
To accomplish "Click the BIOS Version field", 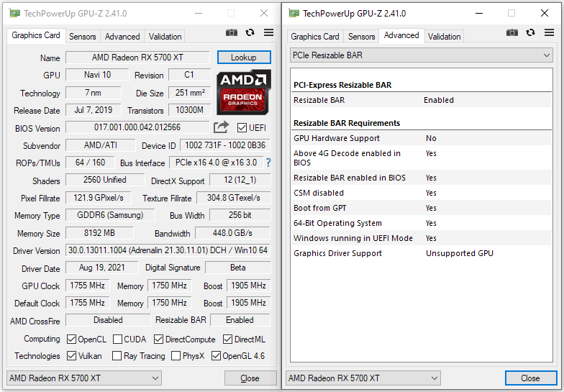I will click(137, 127).
